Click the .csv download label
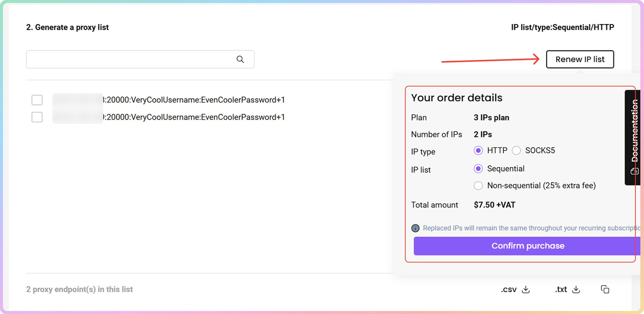This screenshot has height=314, width=644. coord(509,289)
